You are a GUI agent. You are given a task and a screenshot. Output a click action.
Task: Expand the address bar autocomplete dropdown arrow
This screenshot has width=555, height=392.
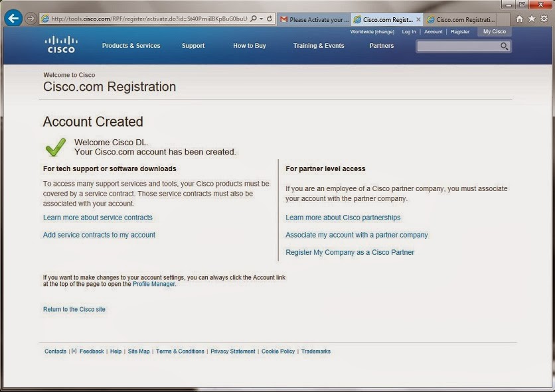[x=261, y=19]
